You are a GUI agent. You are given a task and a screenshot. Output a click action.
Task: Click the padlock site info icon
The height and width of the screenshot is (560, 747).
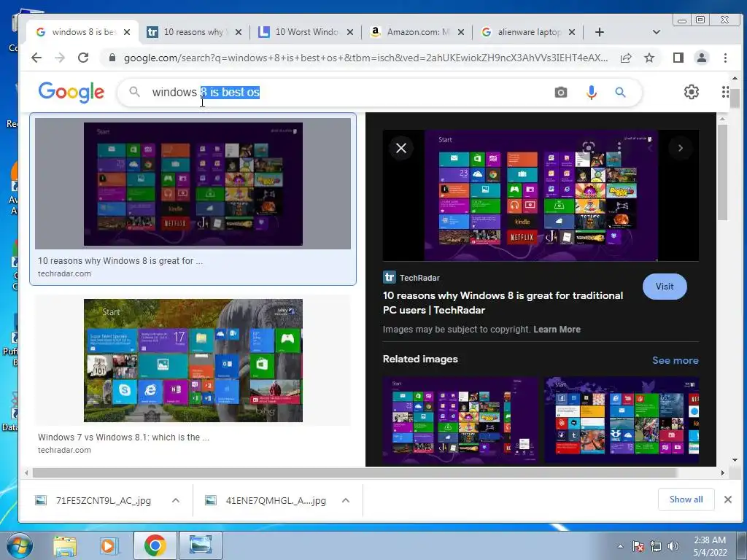click(112, 58)
